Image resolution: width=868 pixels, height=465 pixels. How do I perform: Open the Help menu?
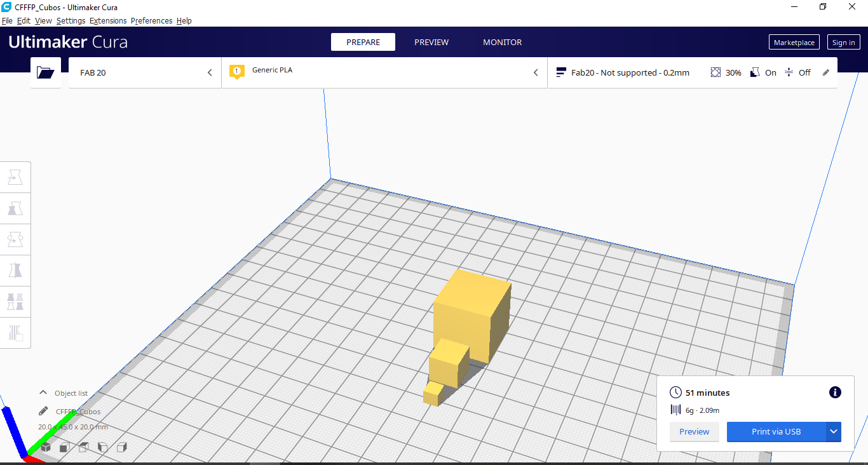click(x=184, y=20)
